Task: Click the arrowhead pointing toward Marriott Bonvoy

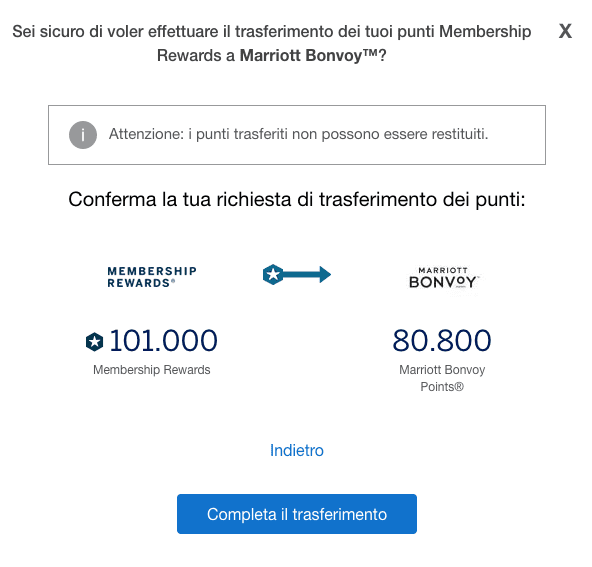Action: [x=325, y=274]
